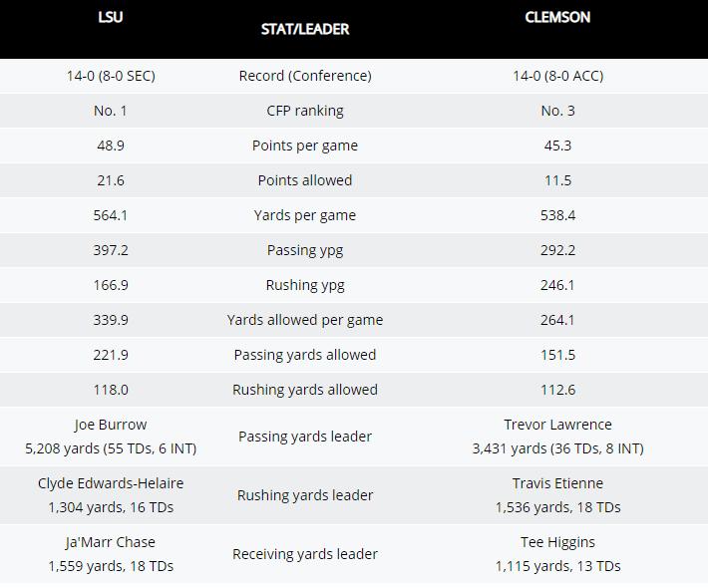Click the Rushing yards leader label
Screen dimensions: 708x588
305,495
